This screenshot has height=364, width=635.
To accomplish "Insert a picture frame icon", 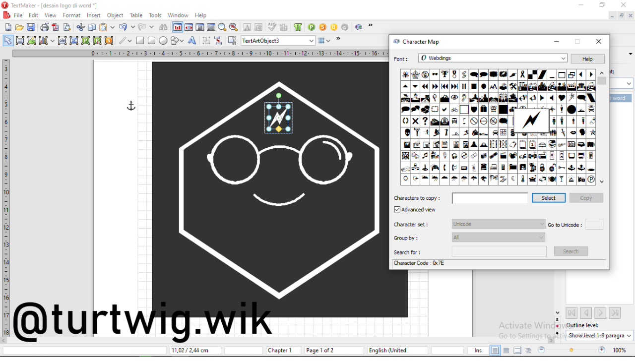I will (x=31, y=41).
